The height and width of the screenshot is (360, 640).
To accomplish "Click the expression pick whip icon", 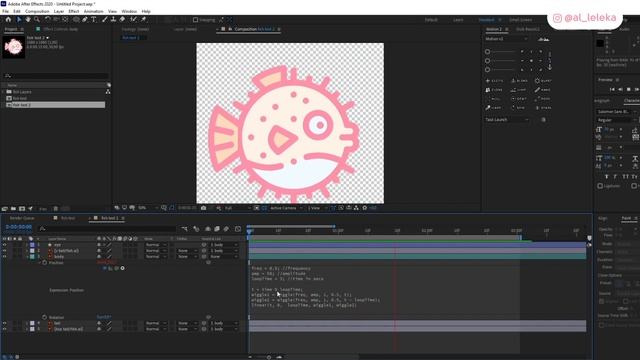I will [x=116, y=269].
